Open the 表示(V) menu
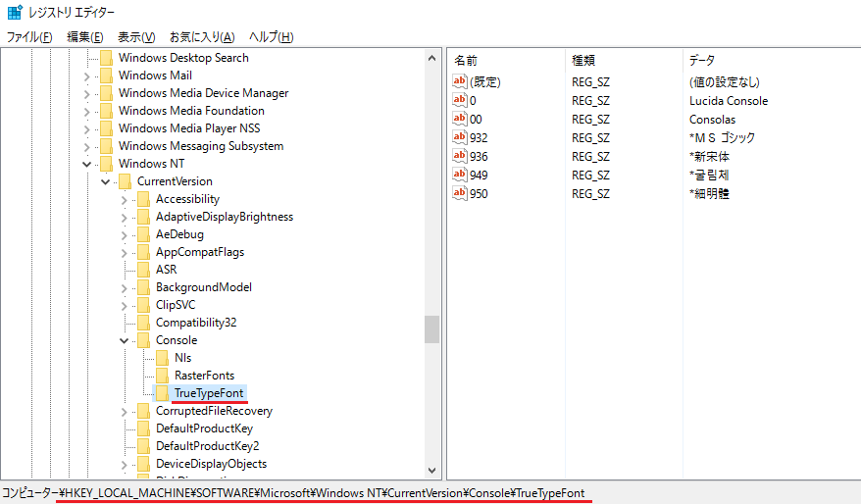This screenshot has height=504, width=861. [136, 37]
